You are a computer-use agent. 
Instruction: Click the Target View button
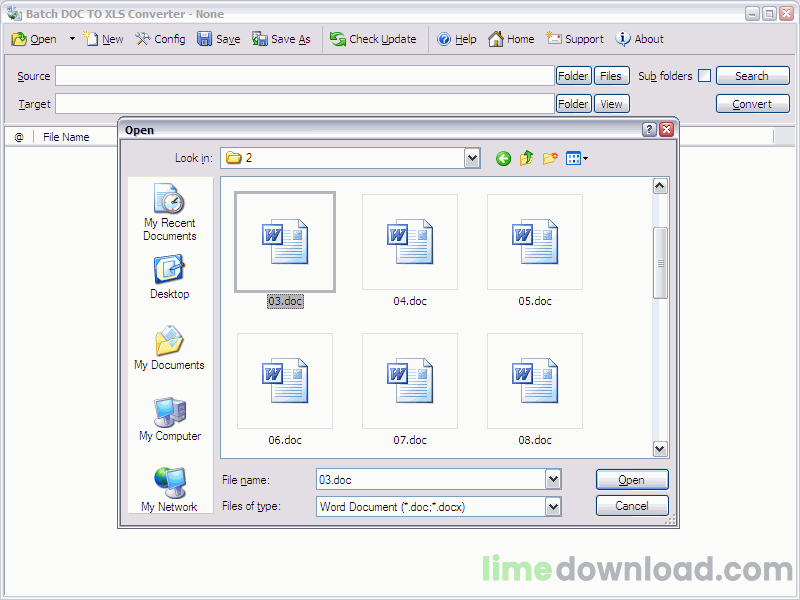pyautogui.click(x=611, y=104)
